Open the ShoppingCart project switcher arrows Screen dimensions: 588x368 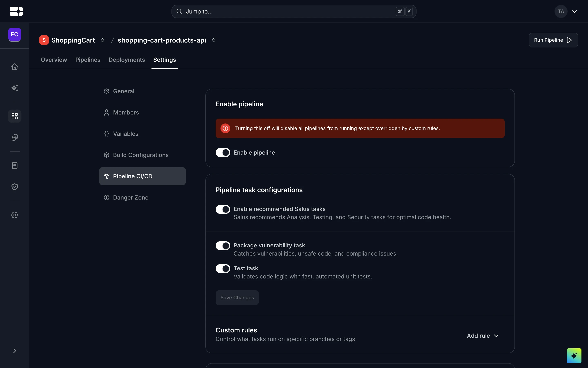102,40
